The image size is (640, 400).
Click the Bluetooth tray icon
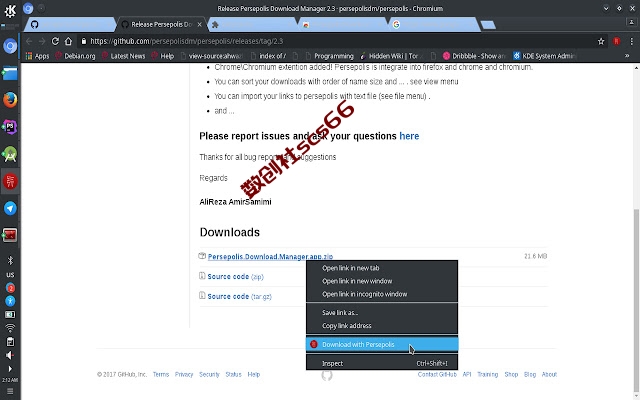(x=10, y=260)
